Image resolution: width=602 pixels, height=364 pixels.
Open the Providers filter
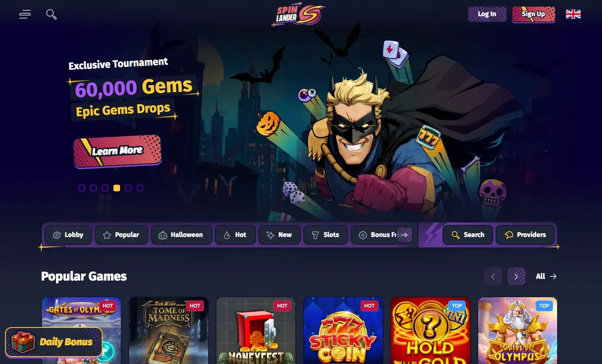point(525,235)
